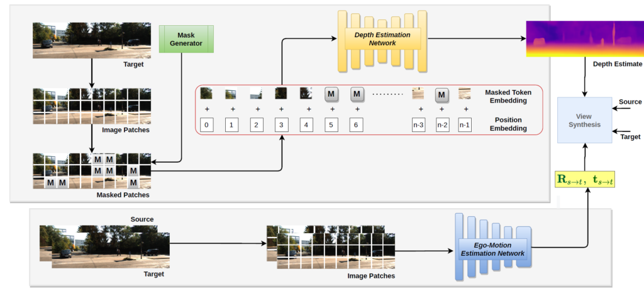Click position embedding box n-1
The width and height of the screenshot is (644, 291).
tap(465, 125)
